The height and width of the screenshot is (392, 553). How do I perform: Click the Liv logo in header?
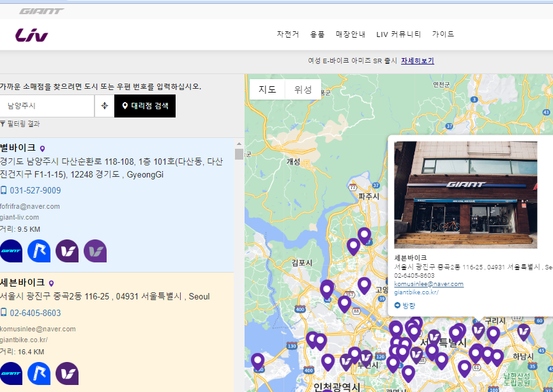31,35
